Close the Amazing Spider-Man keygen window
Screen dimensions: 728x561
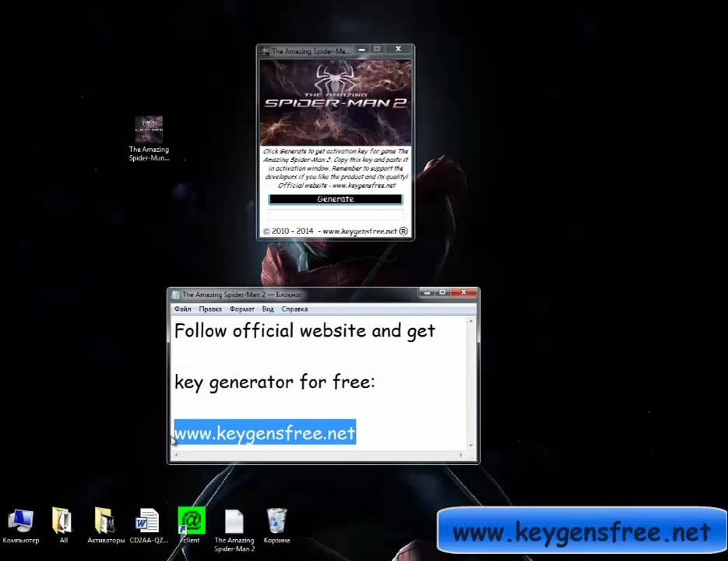pos(398,49)
